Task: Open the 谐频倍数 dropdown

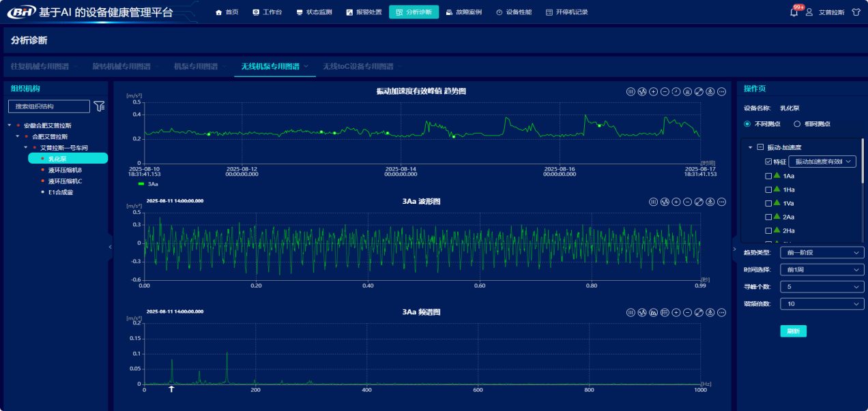Action: [x=822, y=304]
